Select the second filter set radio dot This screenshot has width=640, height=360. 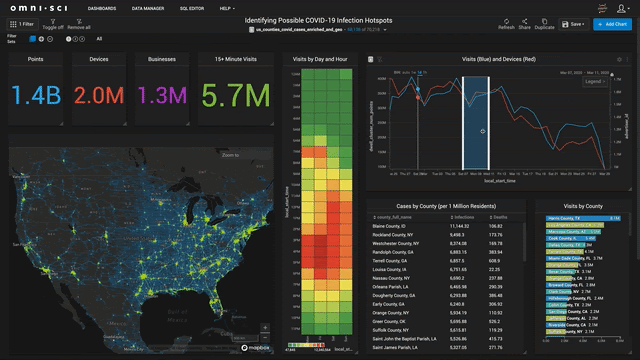tap(75, 39)
